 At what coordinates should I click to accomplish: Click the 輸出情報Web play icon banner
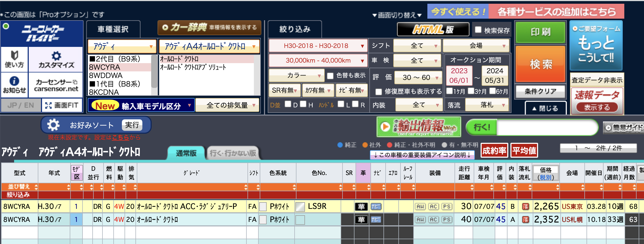pos(419,127)
